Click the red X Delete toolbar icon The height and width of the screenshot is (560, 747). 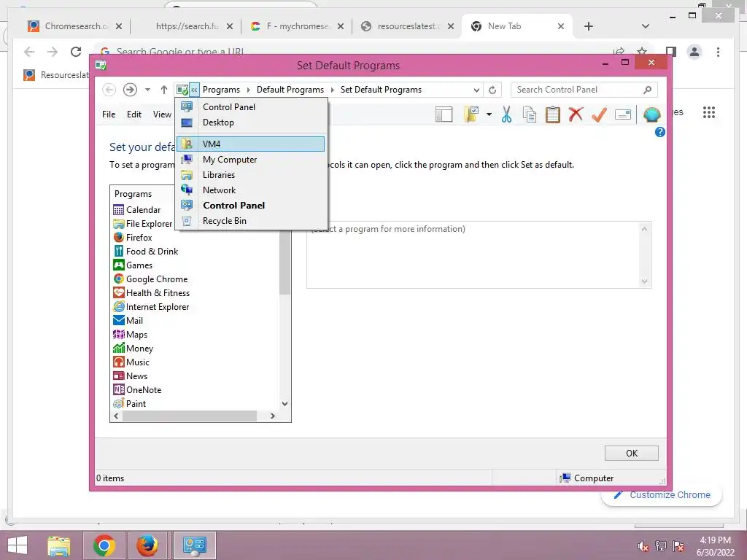pos(576,114)
